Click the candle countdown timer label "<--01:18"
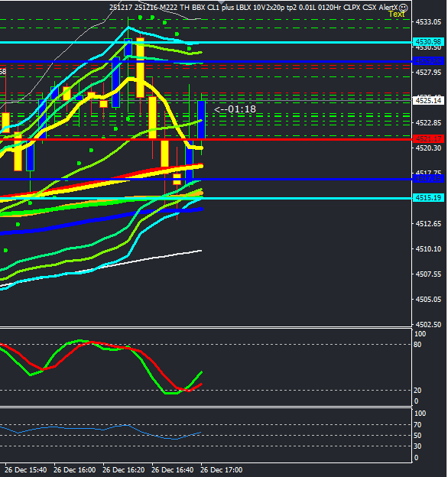 pos(235,109)
